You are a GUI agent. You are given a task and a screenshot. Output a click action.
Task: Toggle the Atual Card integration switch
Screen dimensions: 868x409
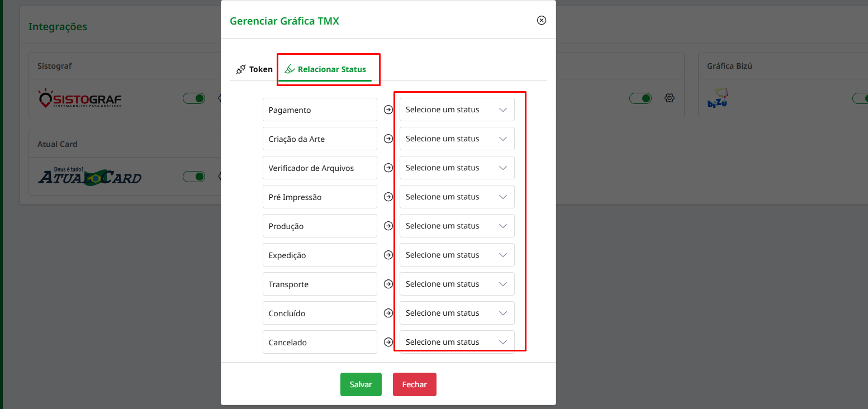click(194, 177)
